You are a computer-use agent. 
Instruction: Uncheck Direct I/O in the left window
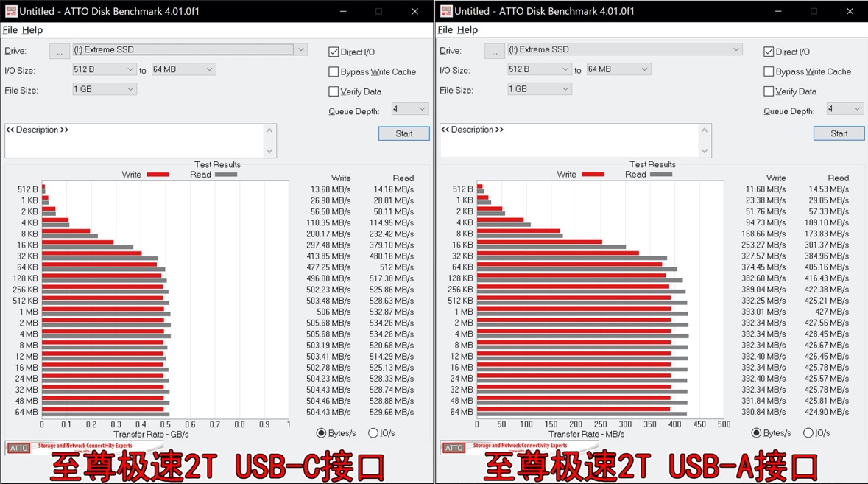[x=334, y=52]
